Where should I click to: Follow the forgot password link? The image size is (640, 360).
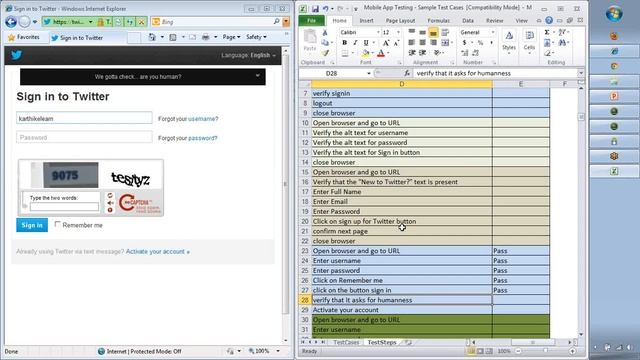click(202, 138)
